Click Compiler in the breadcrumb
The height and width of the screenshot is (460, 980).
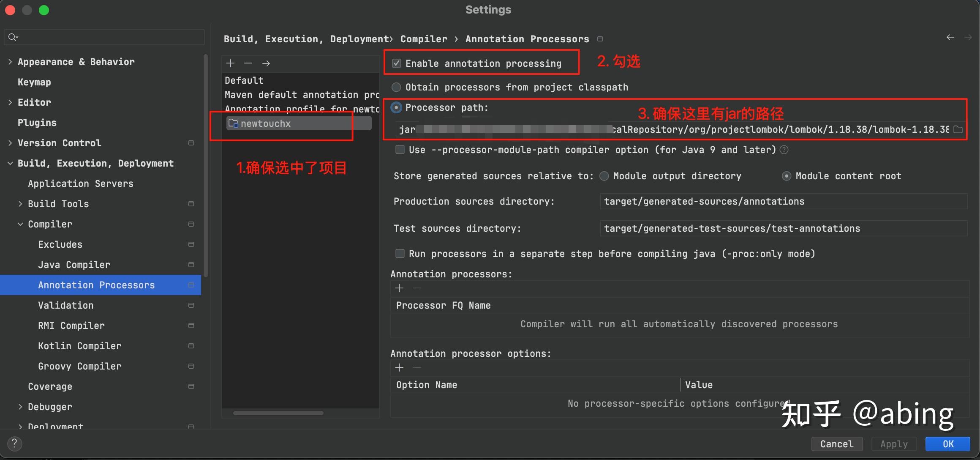424,39
